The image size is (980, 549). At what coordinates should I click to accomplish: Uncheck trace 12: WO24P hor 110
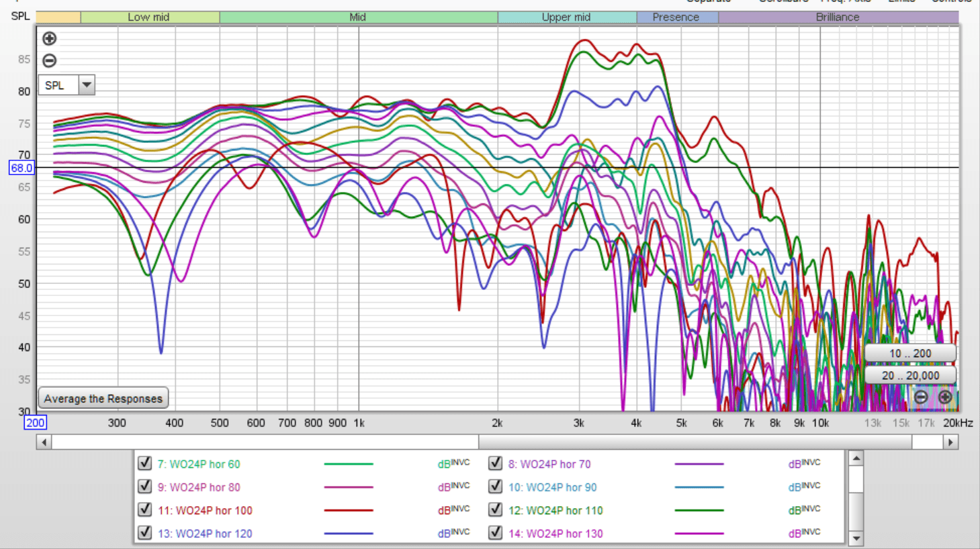[x=495, y=509]
